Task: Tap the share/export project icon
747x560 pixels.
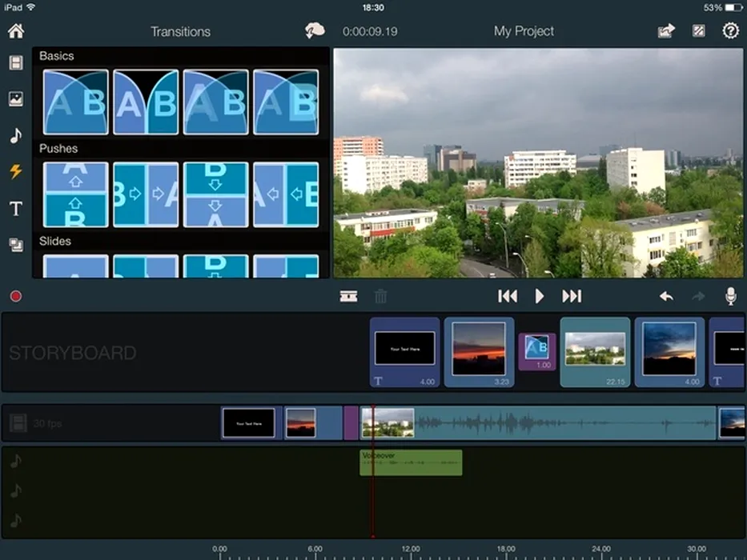Action: coord(666,31)
